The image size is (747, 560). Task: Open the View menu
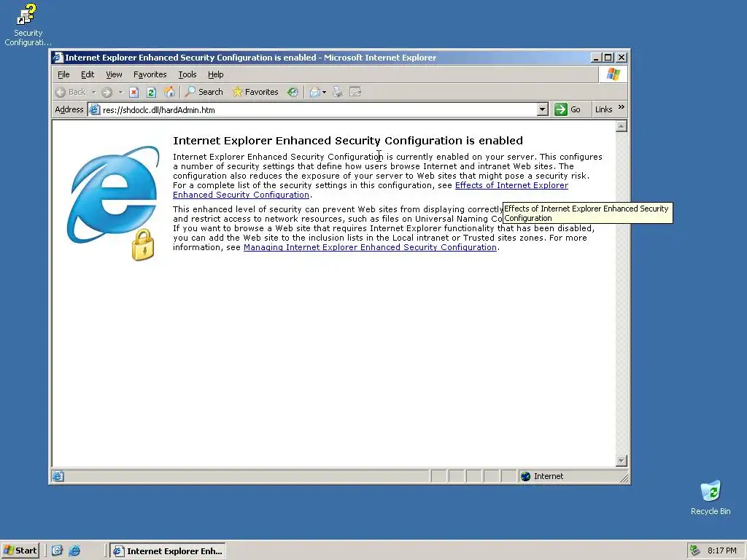tap(114, 74)
